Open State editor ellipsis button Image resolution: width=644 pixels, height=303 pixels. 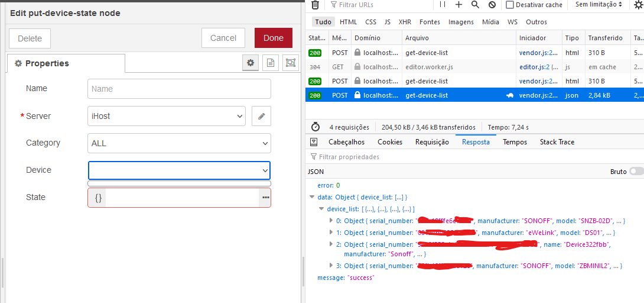coord(266,198)
